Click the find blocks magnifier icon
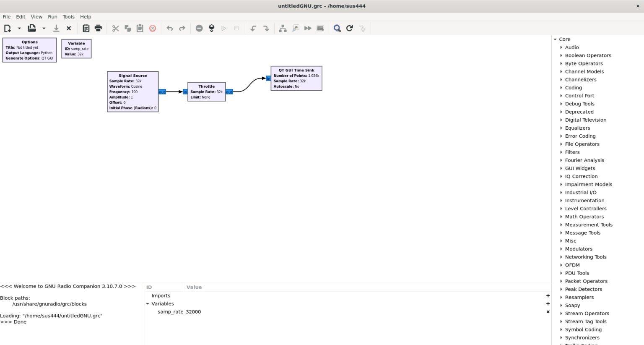Image resolution: width=644 pixels, height=345 pixels. 337,29
